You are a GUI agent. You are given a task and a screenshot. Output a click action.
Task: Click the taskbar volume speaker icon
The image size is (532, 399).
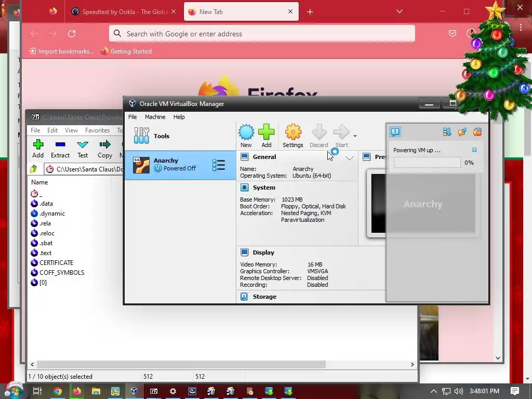pyautogui.click(x=458, y=391)
